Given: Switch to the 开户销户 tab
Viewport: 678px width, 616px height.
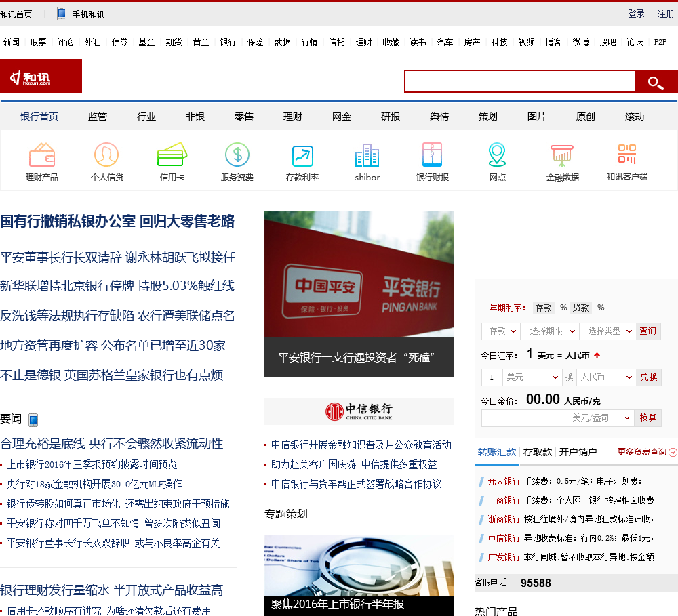Looking at the screenshot, I should tap(578, 452).
